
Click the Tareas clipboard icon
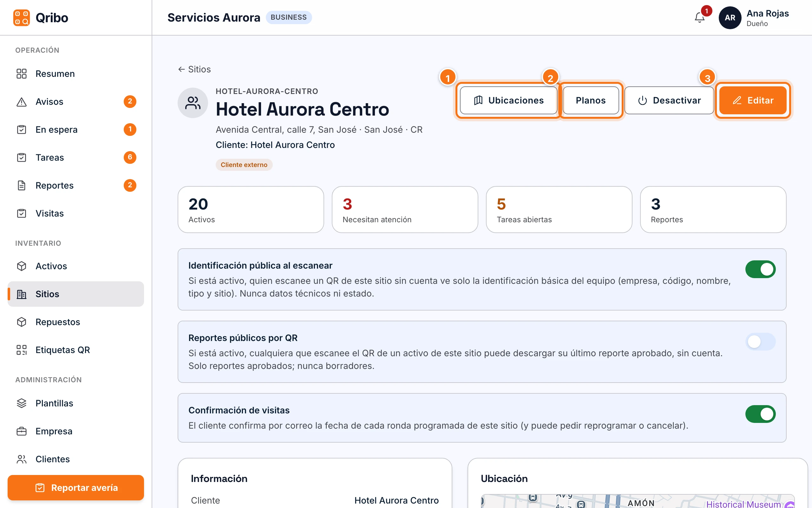[22, 157]
